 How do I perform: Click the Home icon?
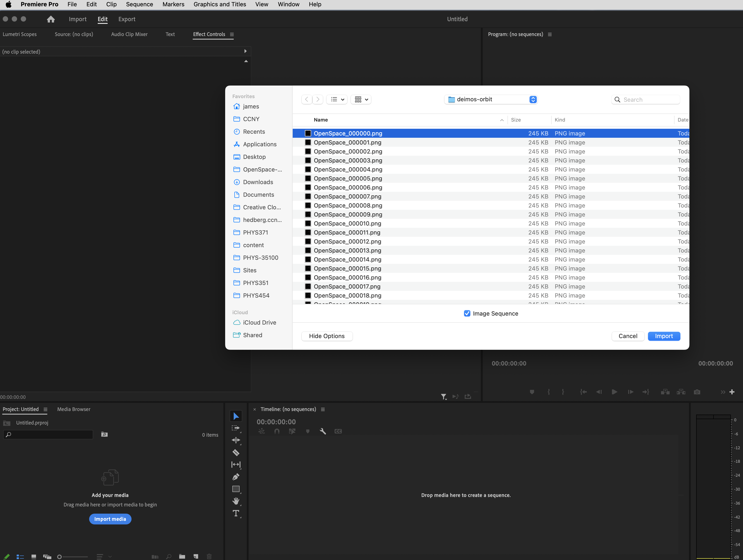click(51, 19)
